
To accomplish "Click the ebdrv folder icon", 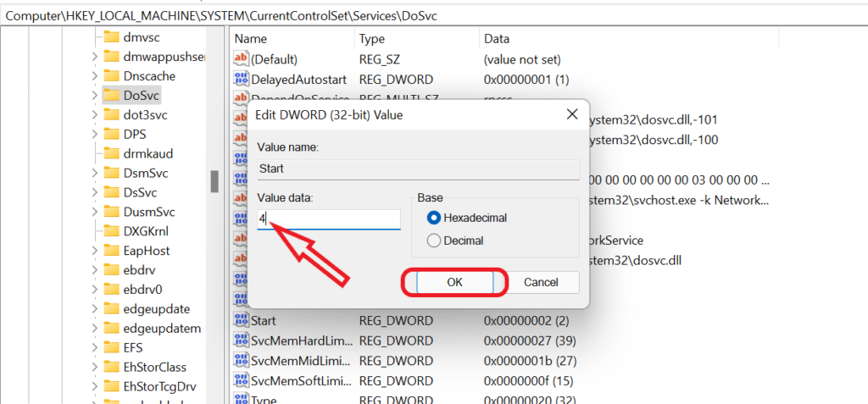I will click(111, 270).
